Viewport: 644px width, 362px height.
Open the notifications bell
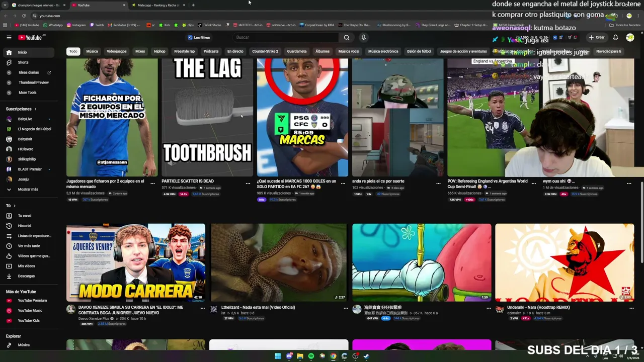tap(615, 37)
